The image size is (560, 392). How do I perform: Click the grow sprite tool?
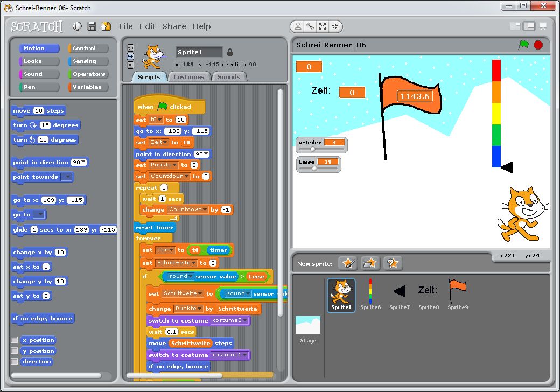coord(323,26)
